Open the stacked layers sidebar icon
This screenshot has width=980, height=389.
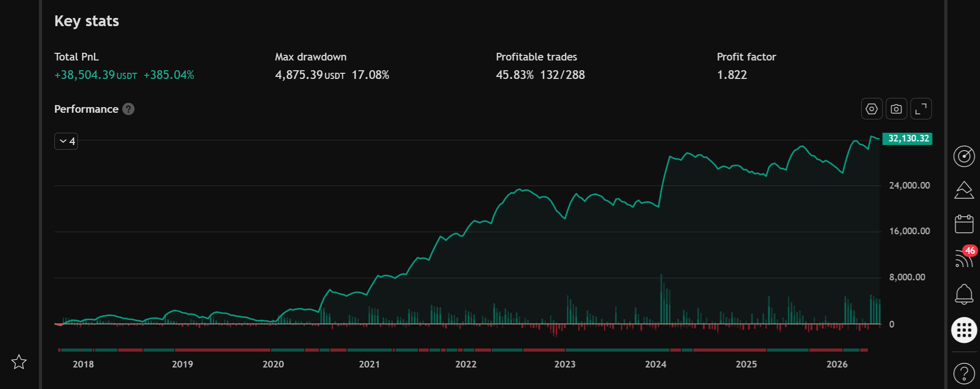(964, 190)
